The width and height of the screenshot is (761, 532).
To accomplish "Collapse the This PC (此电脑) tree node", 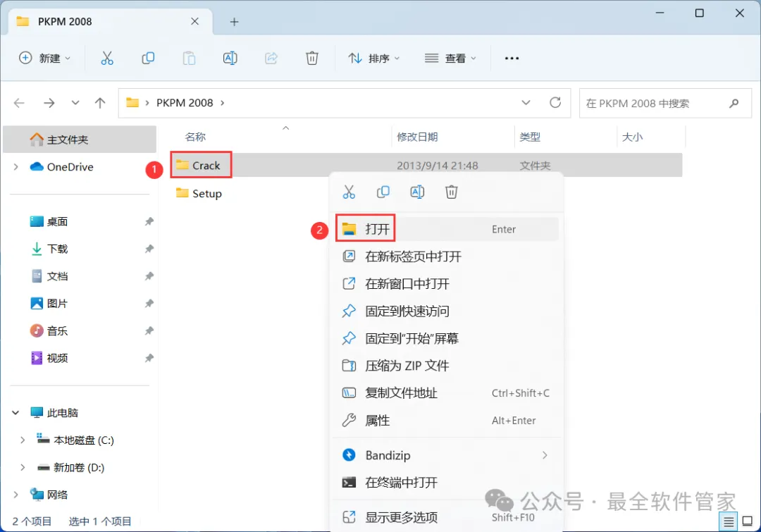I will pyautogui.click(x=16, y=413).
